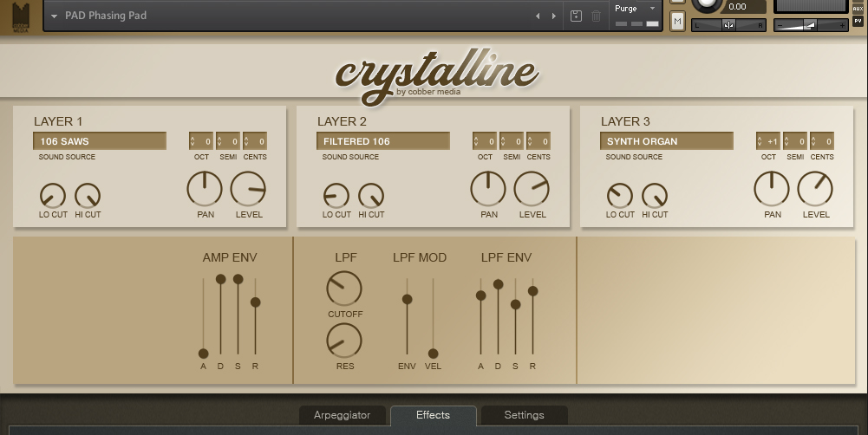Click AMP ENV attack (A) slider handle
This screenshot has height=435, width=868.
[x=203, y=353]
